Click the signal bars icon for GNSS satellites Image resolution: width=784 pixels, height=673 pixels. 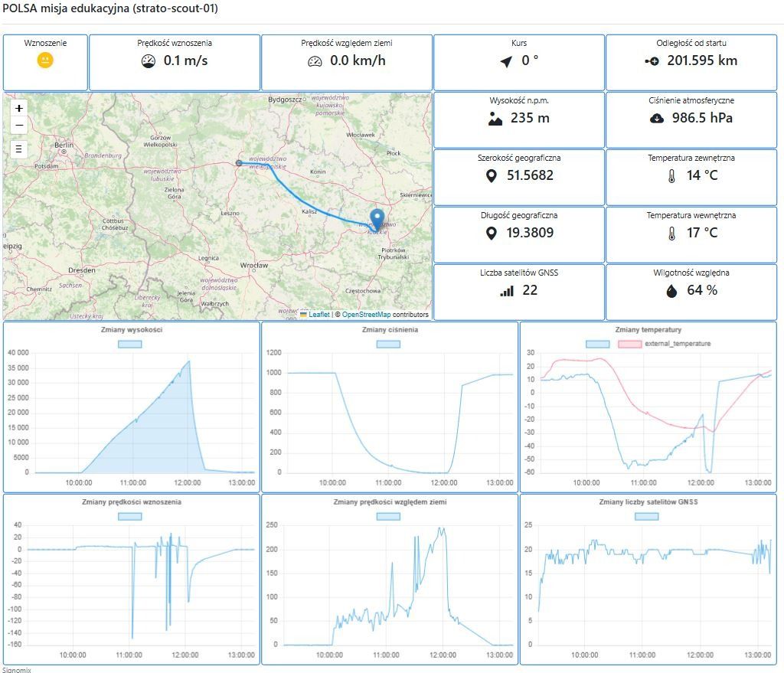pos(507,291)
